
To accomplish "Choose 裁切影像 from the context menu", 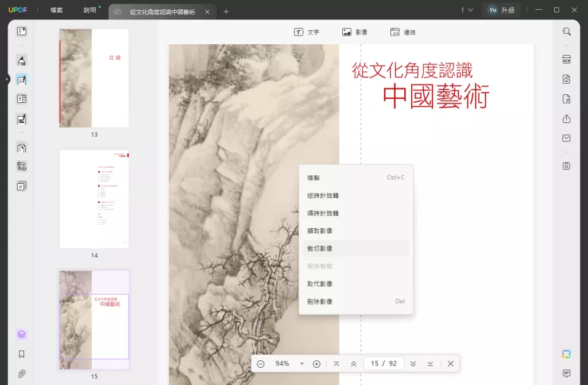I will point(356,248).
